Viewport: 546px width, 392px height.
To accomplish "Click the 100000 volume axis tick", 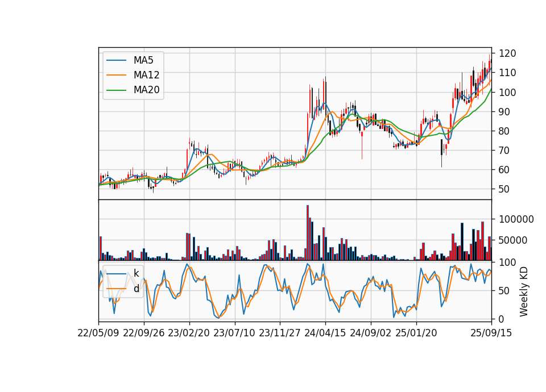I will (516, 219).
